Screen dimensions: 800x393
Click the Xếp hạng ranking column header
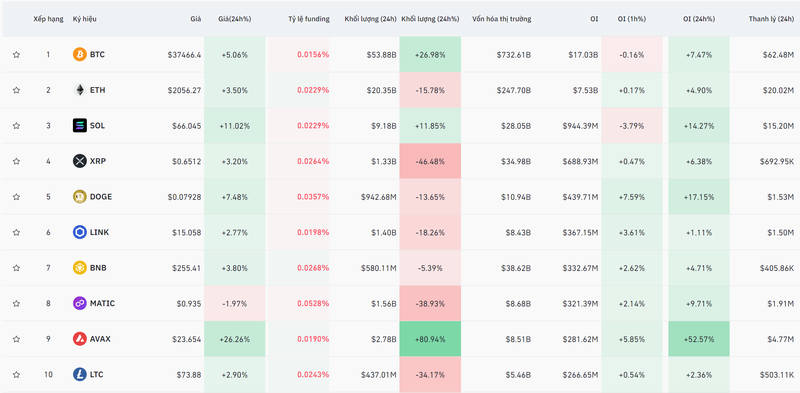tap(48, 19)
